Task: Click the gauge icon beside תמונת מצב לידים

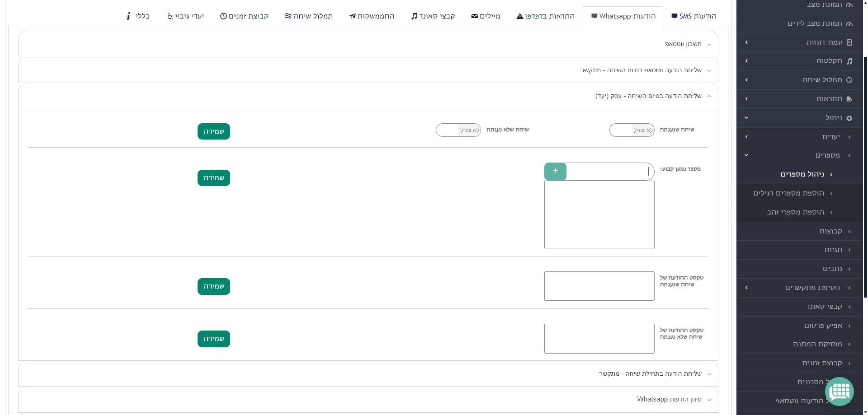Action: (849, 23)
